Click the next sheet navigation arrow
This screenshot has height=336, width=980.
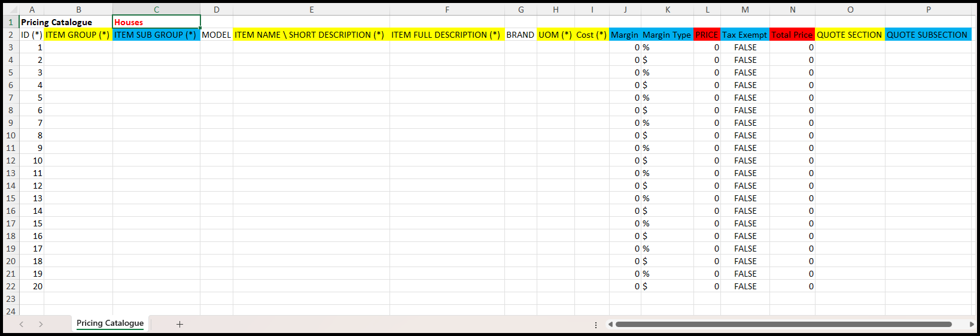pos(41,324)
